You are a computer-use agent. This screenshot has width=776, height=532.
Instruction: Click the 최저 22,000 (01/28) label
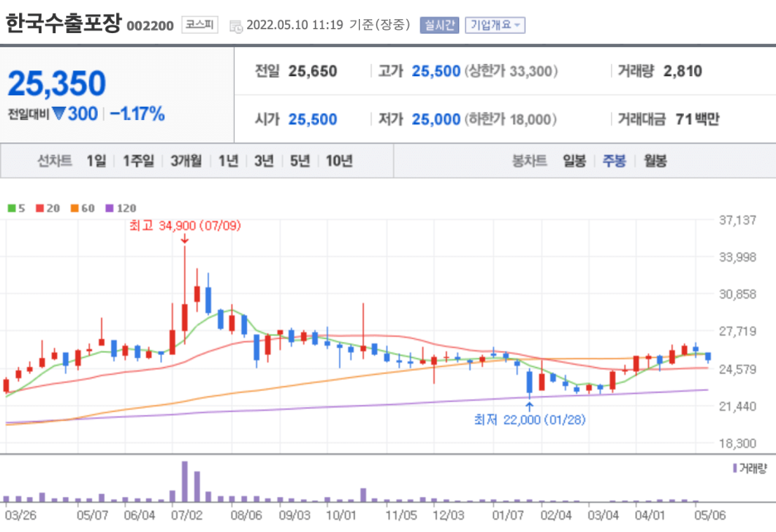click(530, 419)
